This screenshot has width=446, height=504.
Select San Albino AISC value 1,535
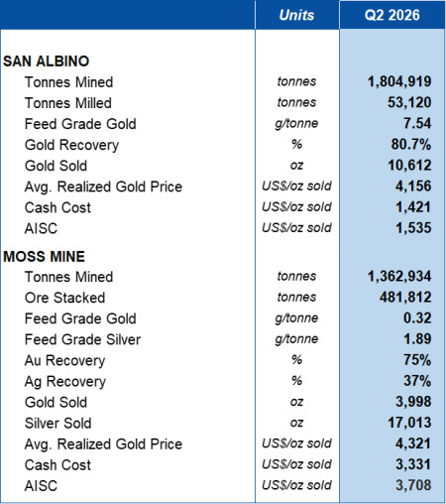click(x=413, y=228)
